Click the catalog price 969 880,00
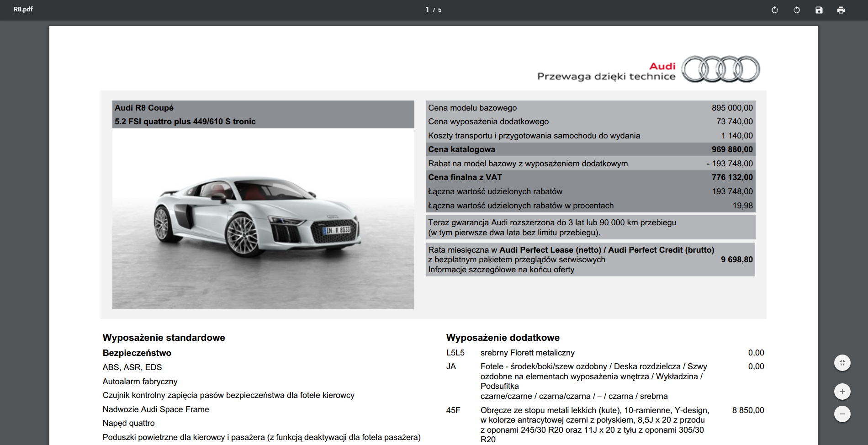 pyautogui.click(x=732, y=149)
